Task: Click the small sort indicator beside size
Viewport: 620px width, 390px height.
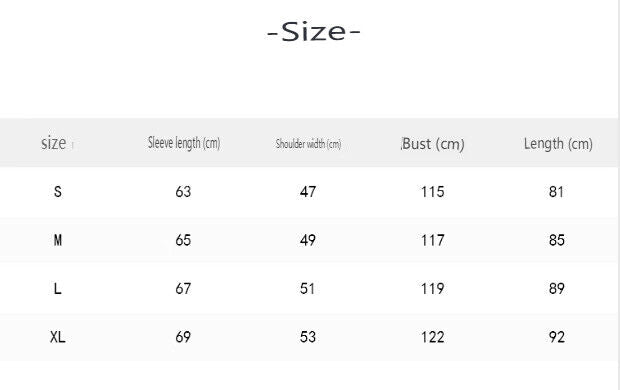Action: [x=73, y=146]
